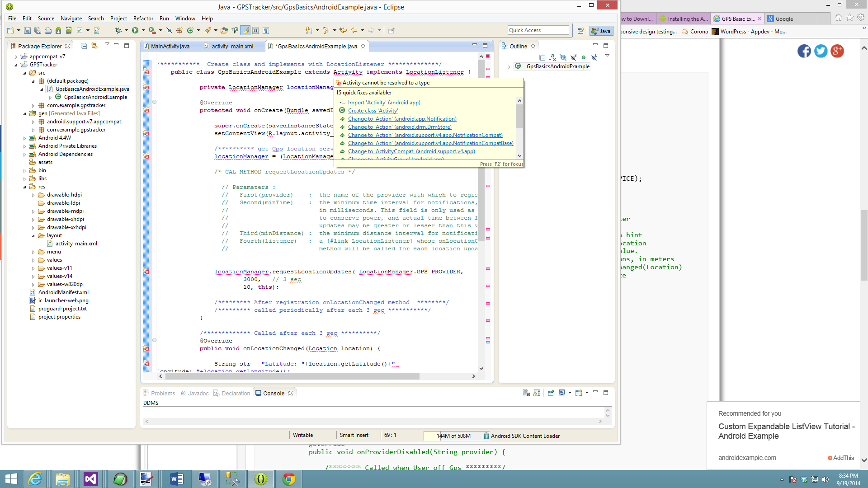This screenshot has height=488, width=868.
Task: Open the Android SDK Manager icon
Action: 58,30
